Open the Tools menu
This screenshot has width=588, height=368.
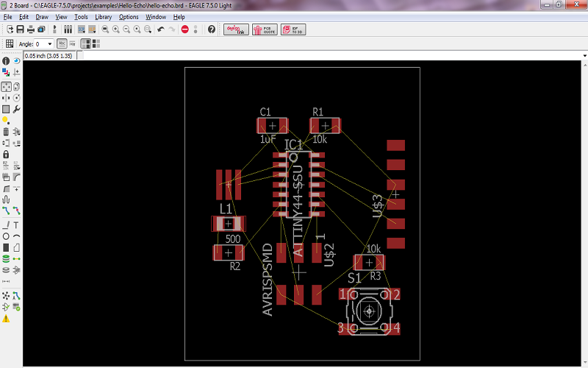(81, 17)
